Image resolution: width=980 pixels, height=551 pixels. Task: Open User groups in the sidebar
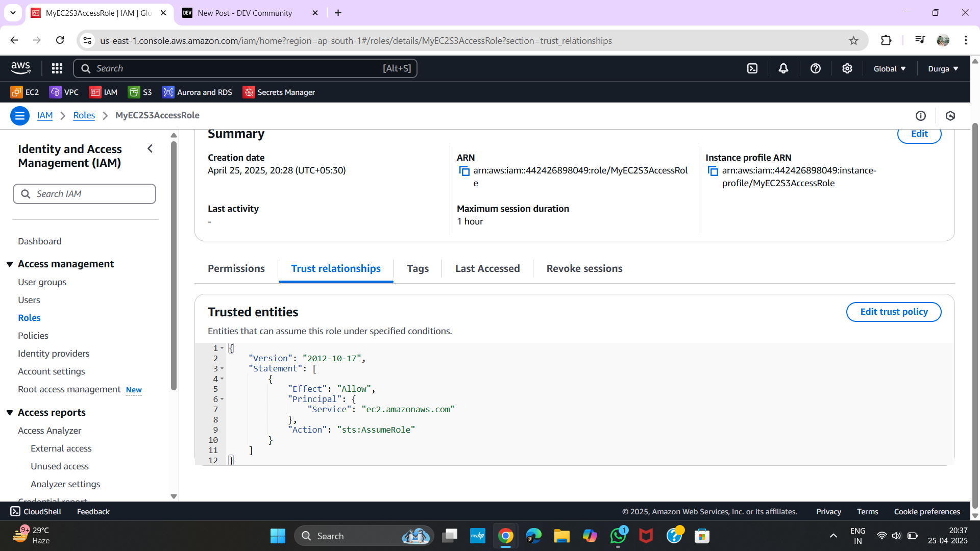(42, 282)
